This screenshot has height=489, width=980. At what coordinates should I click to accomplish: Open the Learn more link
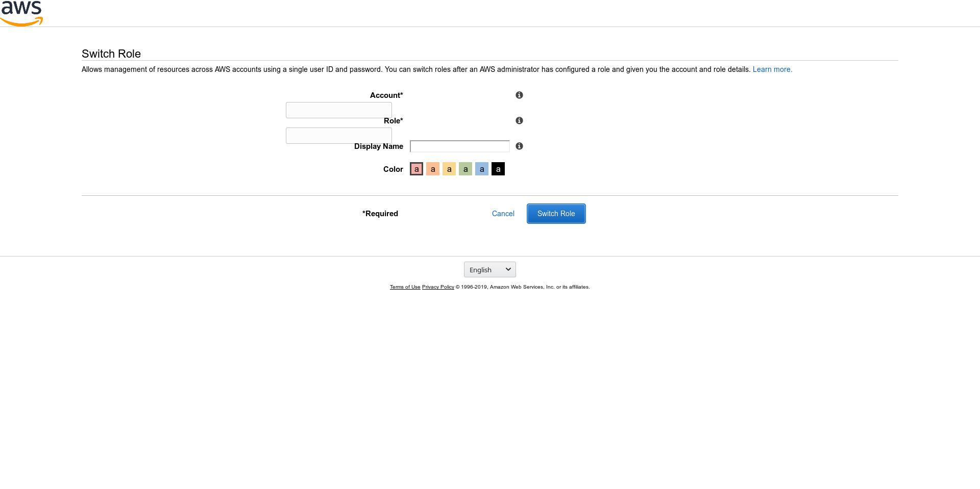tap(772, 69)
